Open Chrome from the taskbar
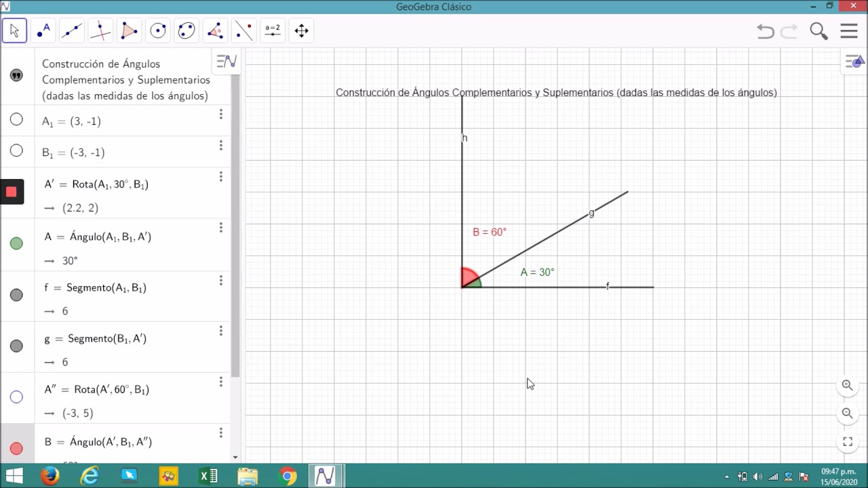This screenshot has width=868, height=488. [288, 476]
